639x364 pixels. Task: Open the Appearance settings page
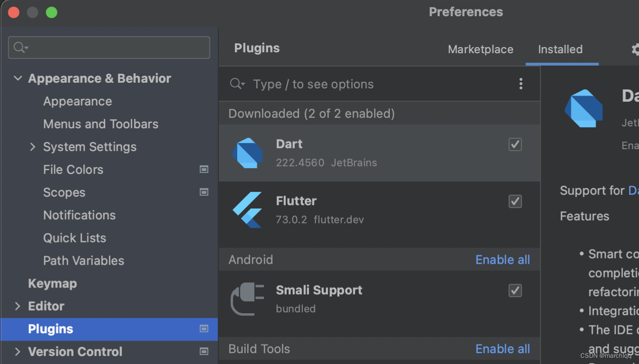(x=77, y=101)
